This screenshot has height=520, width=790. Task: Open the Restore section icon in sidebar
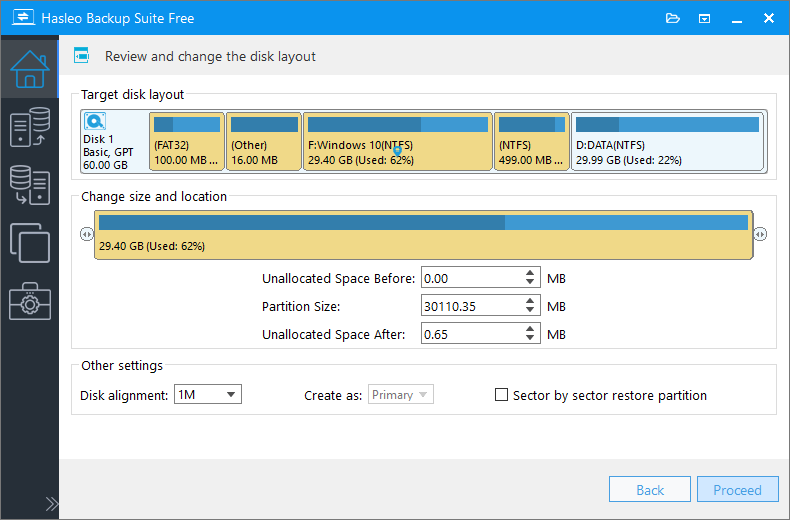(30, 185)
